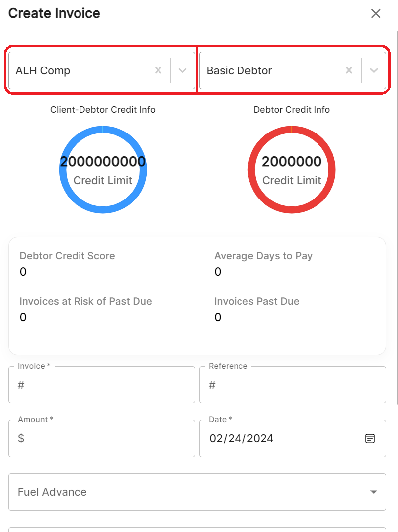Click the Create Invoice title
The height and width of the screenshot is (532, 398).
(x=54, y=13)
